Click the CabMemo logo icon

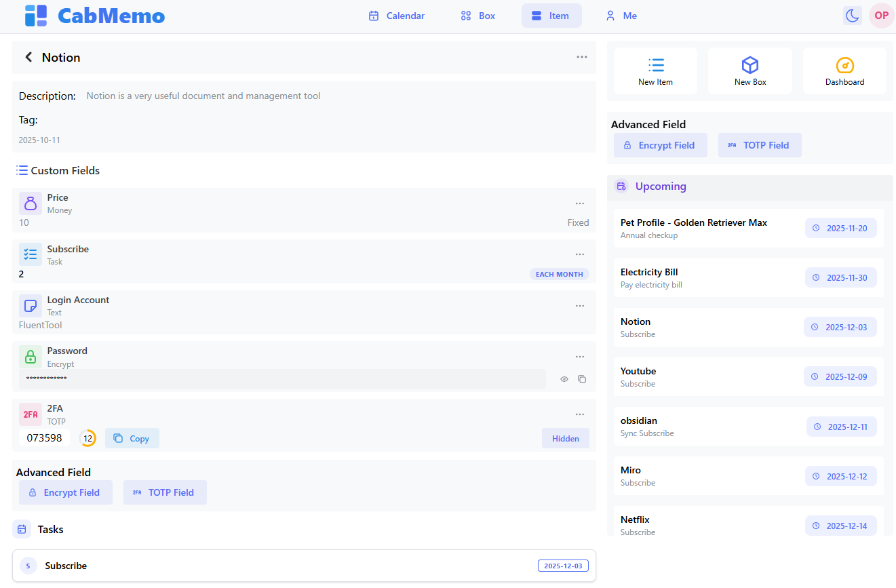(x=36, y=16)
